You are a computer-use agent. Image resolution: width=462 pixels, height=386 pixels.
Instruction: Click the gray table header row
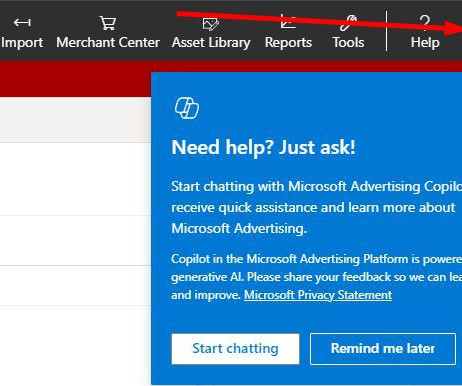[x=75, y=120]
